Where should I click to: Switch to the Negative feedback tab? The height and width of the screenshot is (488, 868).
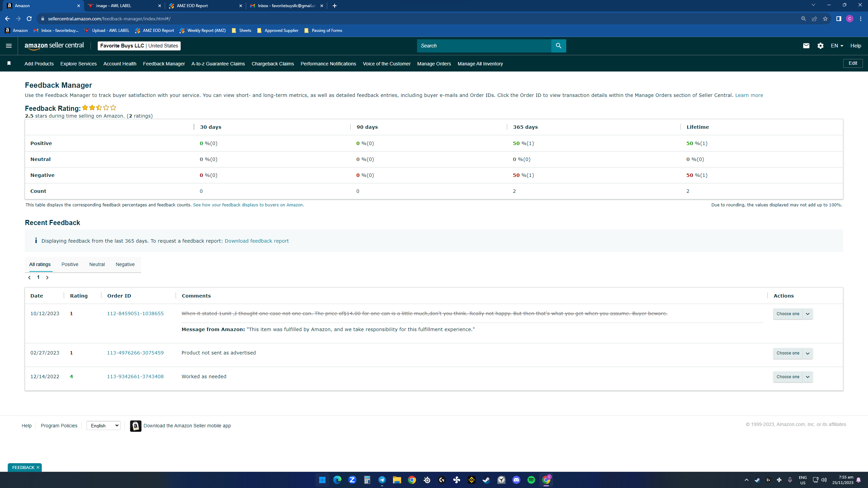coord(125,264)
